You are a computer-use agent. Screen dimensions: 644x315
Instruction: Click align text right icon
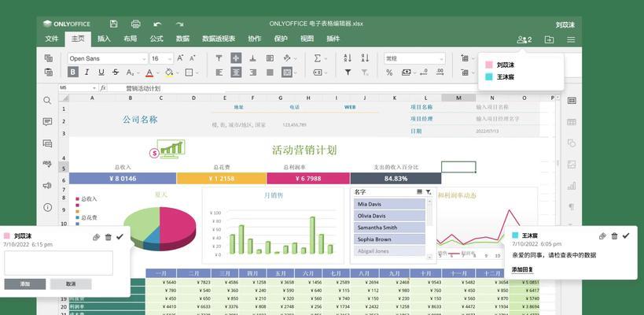pyautogui.click(x=253, y=72)
